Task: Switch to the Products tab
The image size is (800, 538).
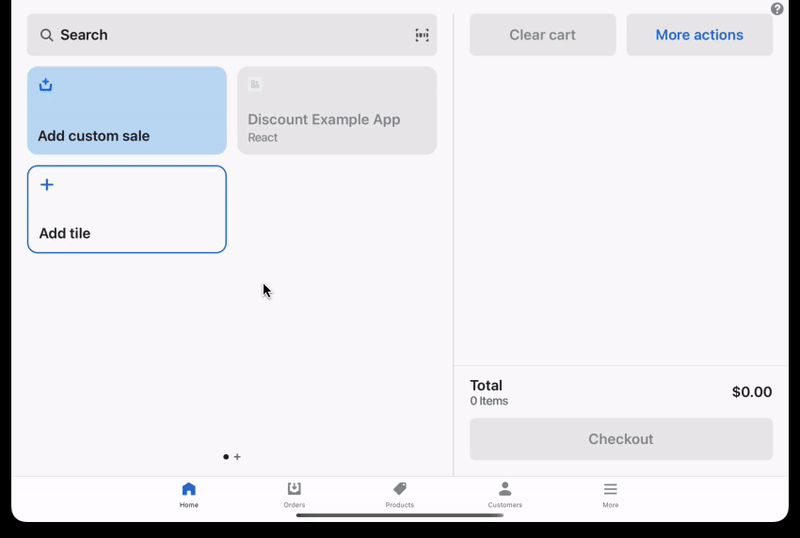Action: 399,494
